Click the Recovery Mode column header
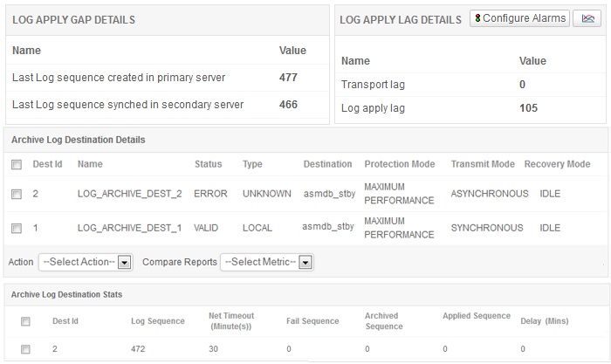The image size is (611, 364). click(x=557, y=164)
